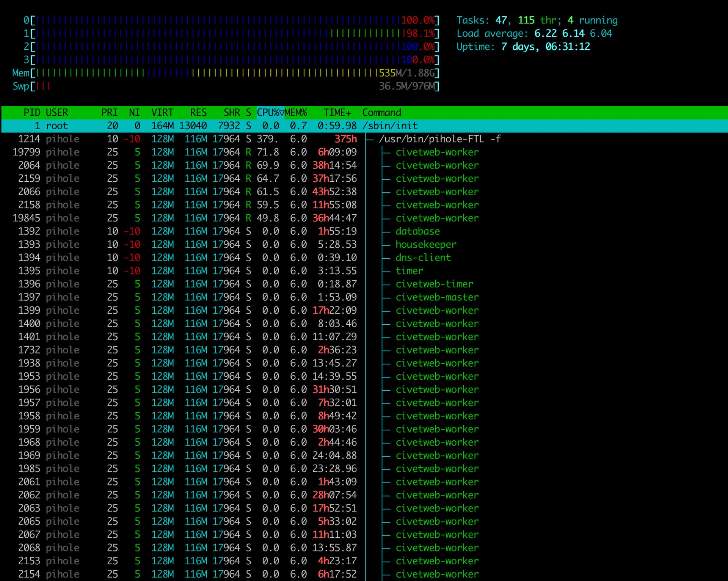Select the civetweb-timer thread row
Viewport: 728px width, 581px height.
(x=434, y=284)
